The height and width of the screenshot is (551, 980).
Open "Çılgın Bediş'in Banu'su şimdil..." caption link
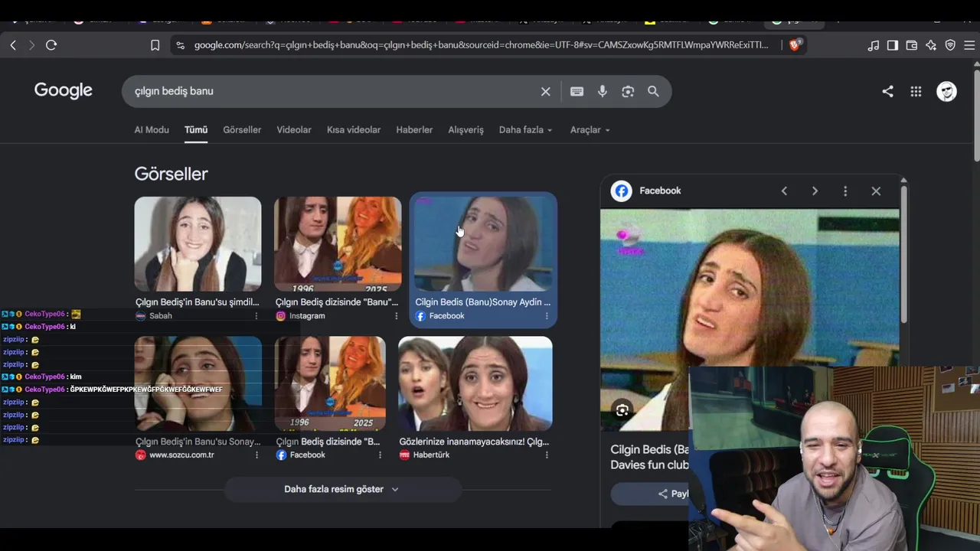tap(198, 302)
